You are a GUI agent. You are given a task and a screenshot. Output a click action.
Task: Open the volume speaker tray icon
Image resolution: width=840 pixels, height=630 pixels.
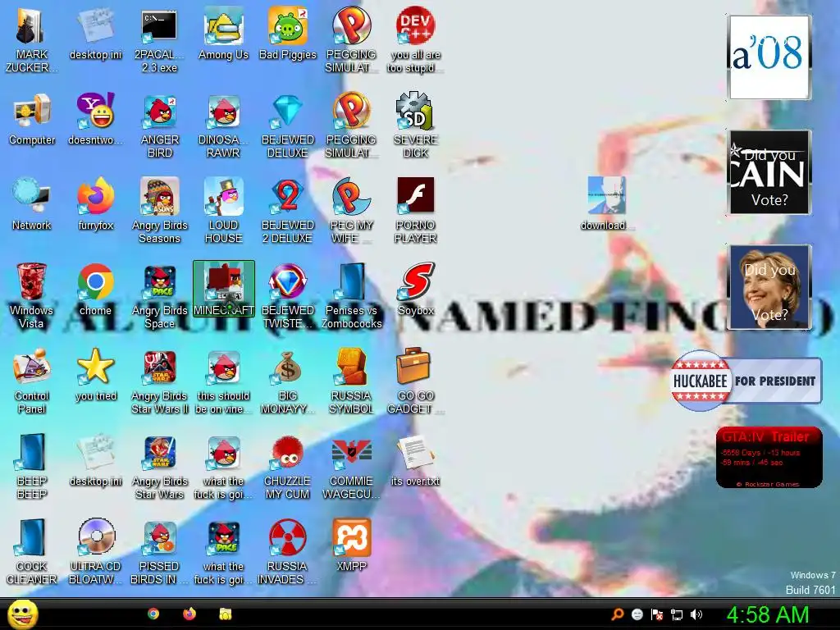(696, 614)
